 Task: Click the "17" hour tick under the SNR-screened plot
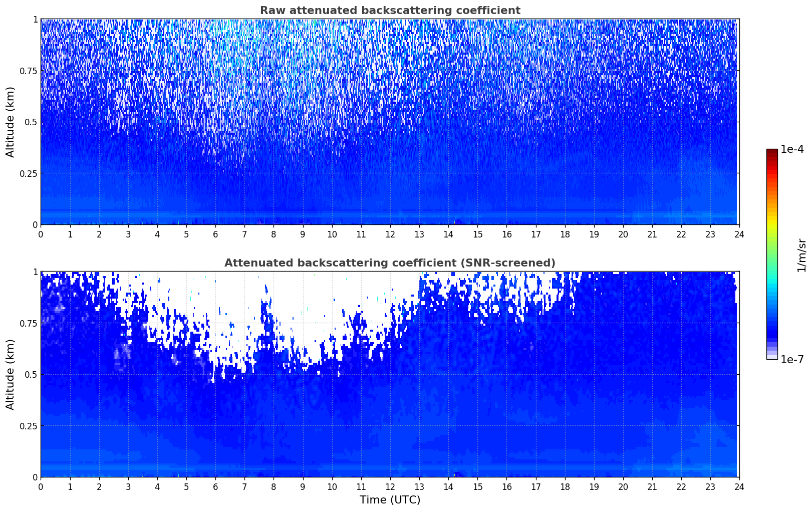point(535,486)
